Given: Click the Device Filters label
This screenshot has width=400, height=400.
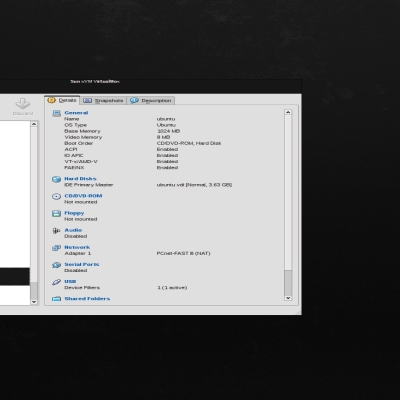Looking at the screenshot, I should 82,287.
